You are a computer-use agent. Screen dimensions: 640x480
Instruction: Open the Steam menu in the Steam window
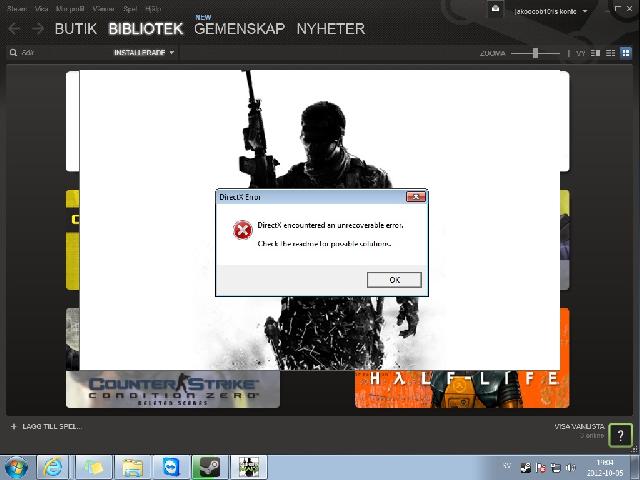click(17, 9)
